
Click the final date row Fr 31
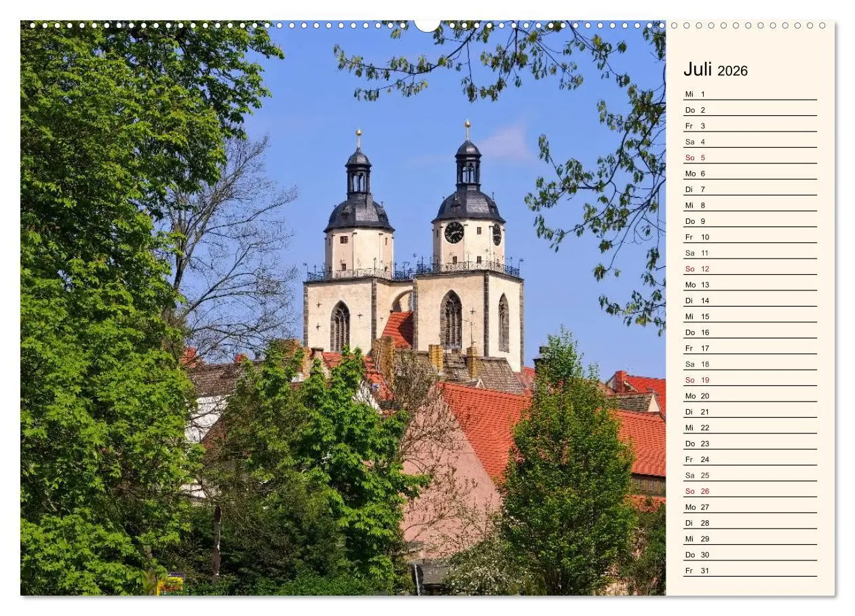click(x=696, y=570)
